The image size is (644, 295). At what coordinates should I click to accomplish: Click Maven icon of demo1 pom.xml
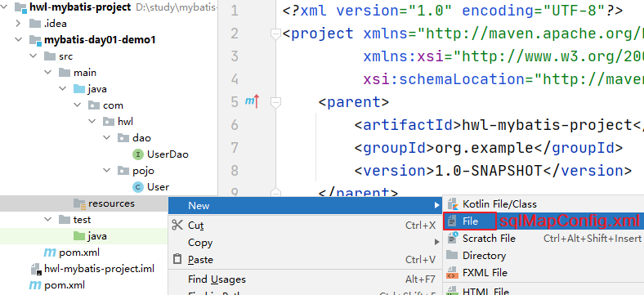click(x=50, y=253)
